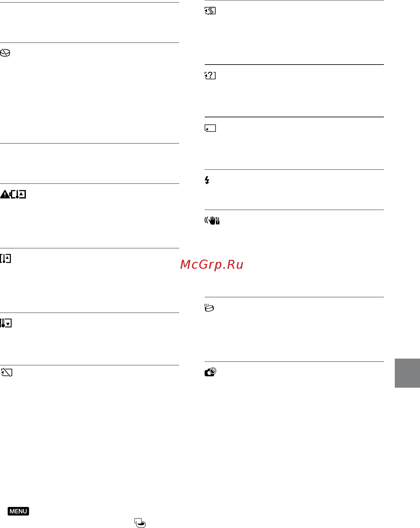Click the crossed-out memory card icon
420x528 pixels.
coord(6,372)
